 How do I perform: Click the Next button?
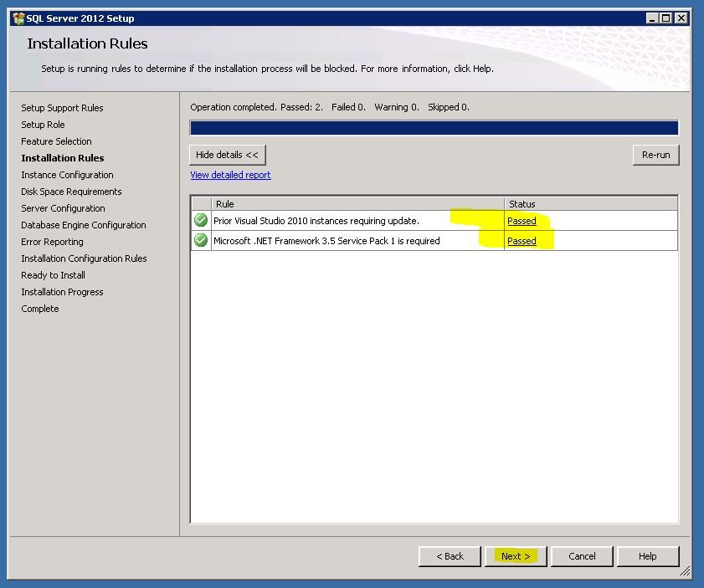point(516,556)
